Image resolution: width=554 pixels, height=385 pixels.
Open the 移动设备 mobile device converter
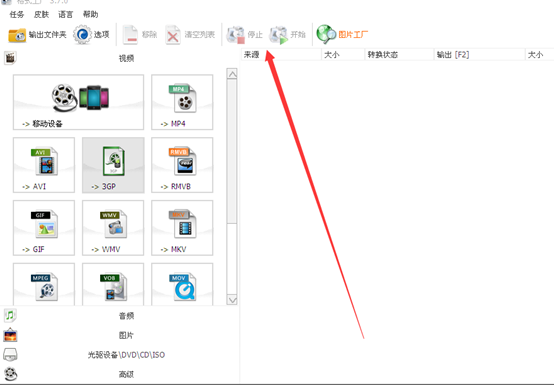click(78, 102)
